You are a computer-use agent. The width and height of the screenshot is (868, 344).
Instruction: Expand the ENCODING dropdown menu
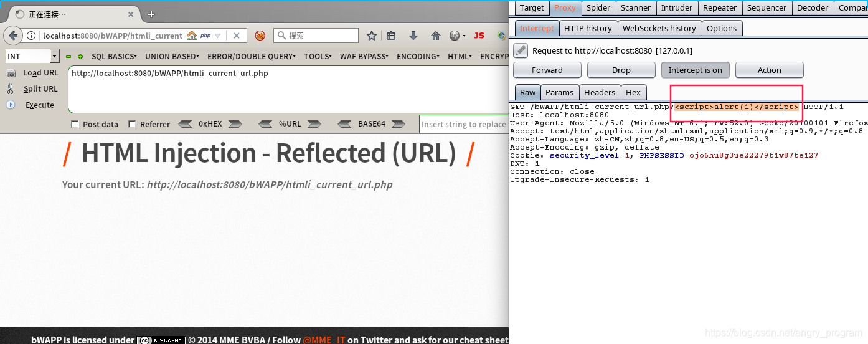click(x=418, y=56)
